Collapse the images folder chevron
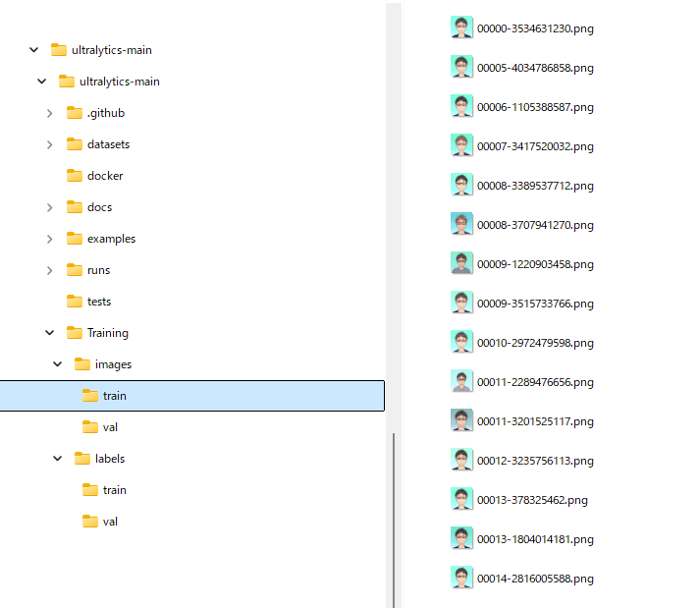The height and width of the screenshot is (608, 700). click(57, 364)
